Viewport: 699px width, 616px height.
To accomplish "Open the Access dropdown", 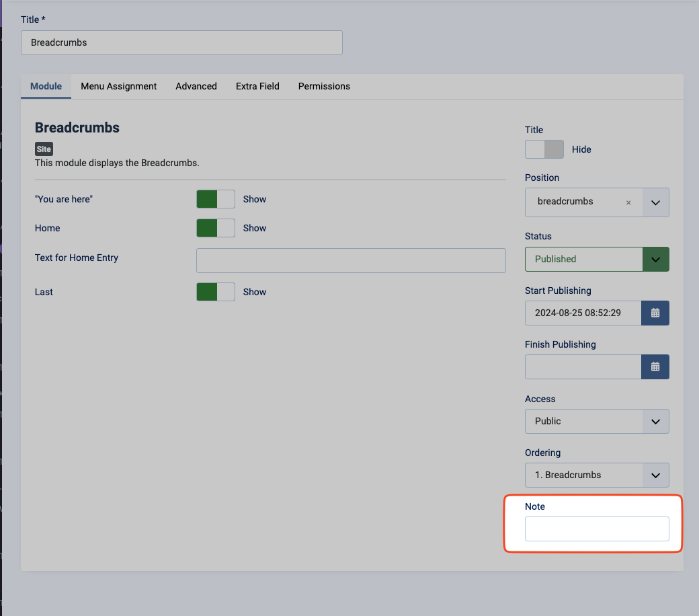I will 597,421.
